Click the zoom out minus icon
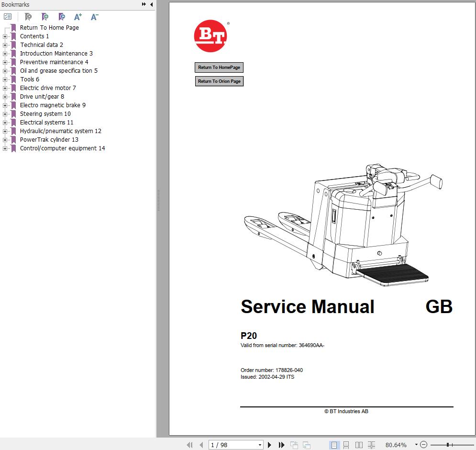This screenshot has width=476, height=450. pos(424,445)
